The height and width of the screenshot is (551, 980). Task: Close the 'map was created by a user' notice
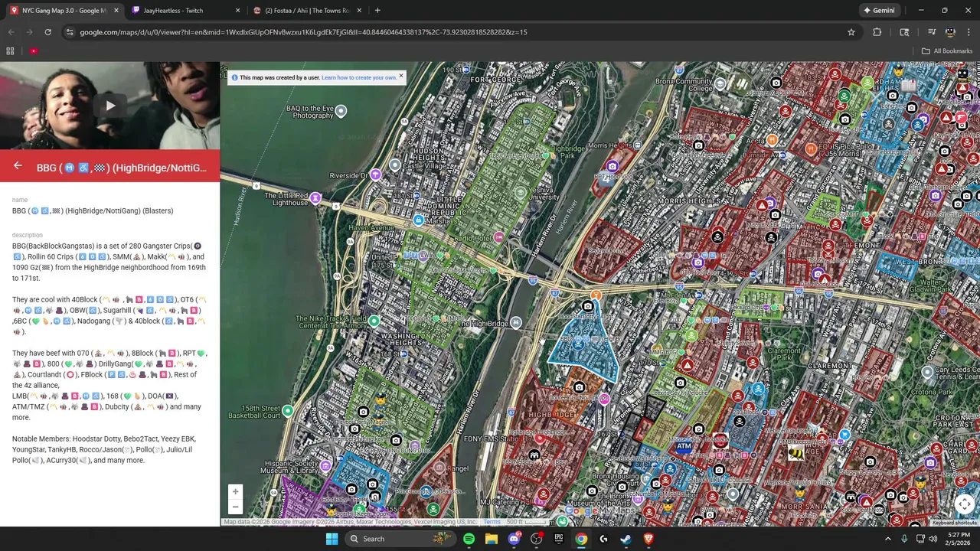coord(400,77)
